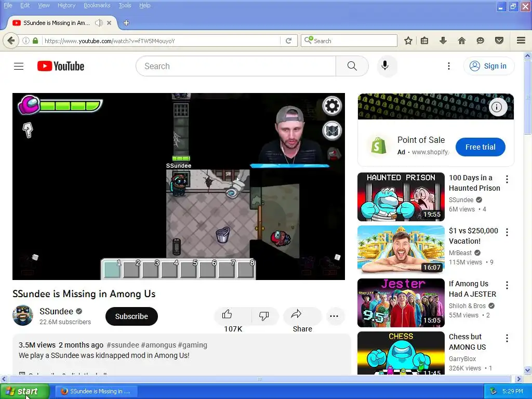Screen dimensions: 532x399
Task: Open downloads arrow in browser toolbar
Action: 443,41
